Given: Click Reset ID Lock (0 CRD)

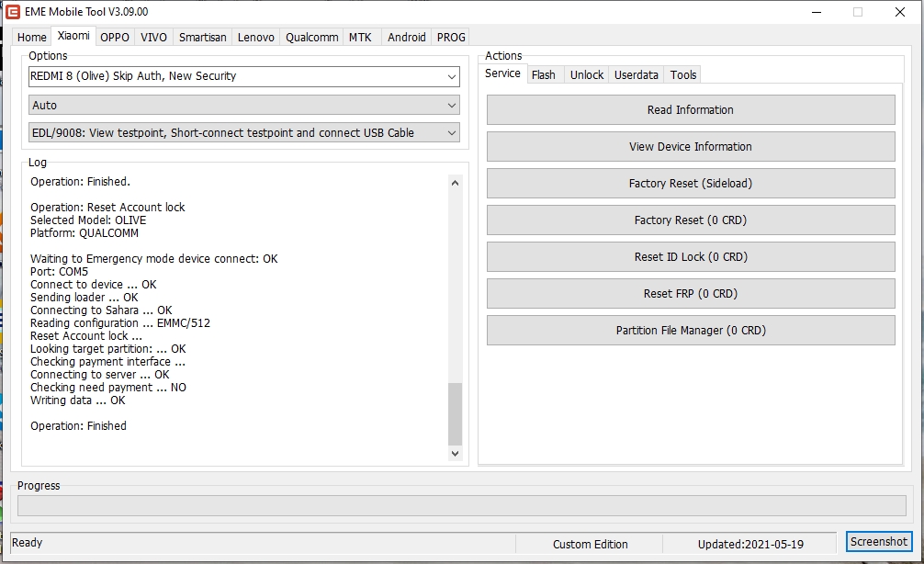Looking at the screenshot, I should tap(691, 257).
